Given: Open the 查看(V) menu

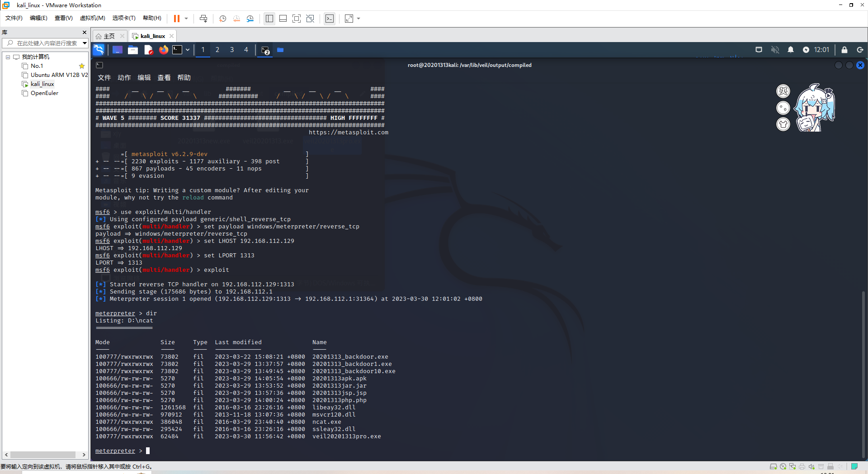Looking at the screenshot, I should click(64, 18).
